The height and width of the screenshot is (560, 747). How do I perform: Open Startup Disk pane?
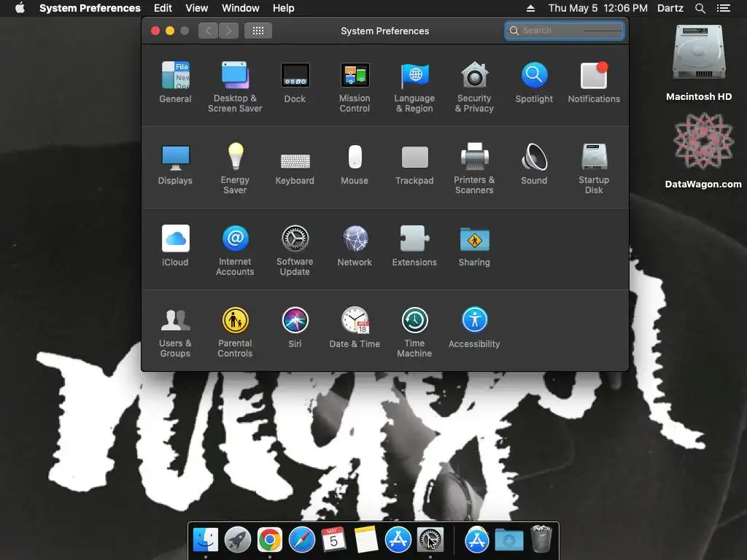594,168
